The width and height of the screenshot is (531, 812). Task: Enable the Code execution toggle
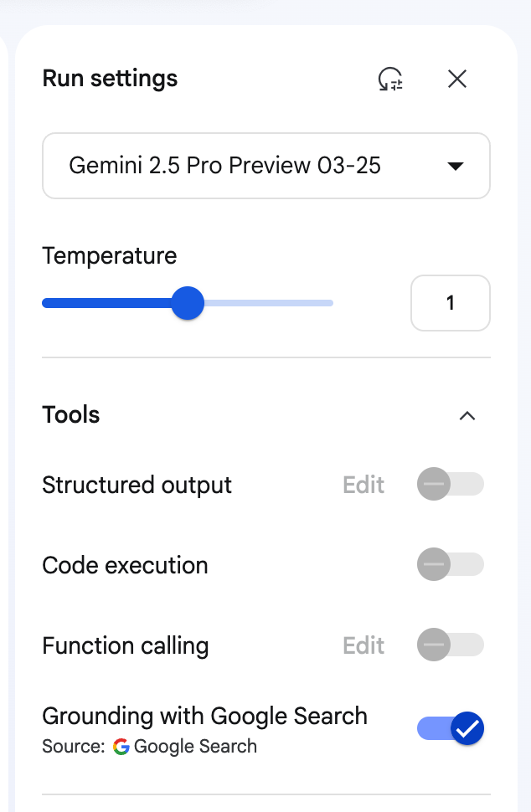451,564
